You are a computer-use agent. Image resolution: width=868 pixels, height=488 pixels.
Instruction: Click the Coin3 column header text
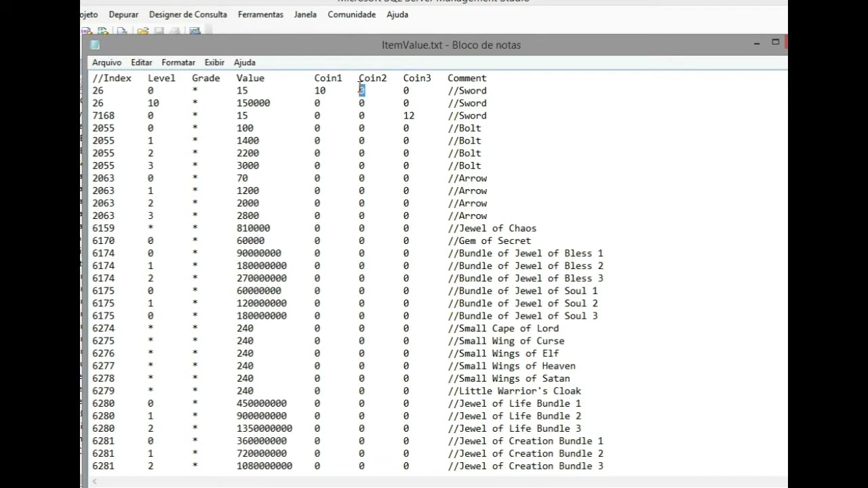pos(417,78)
